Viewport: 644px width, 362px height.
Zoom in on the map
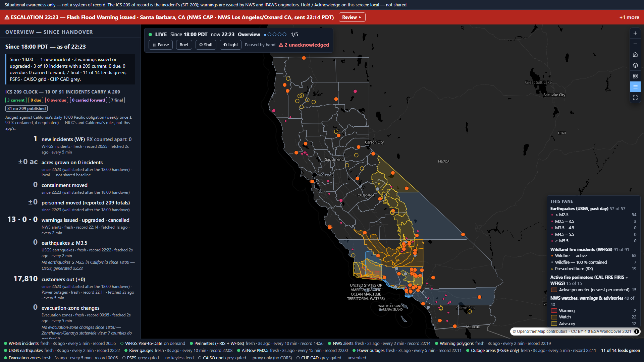point(635,33)
